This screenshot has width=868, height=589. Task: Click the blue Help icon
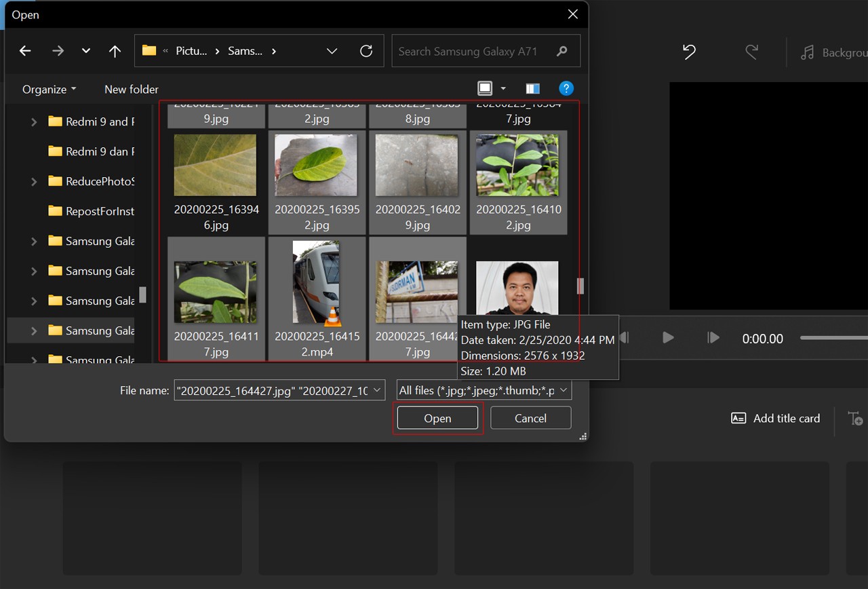566,88
